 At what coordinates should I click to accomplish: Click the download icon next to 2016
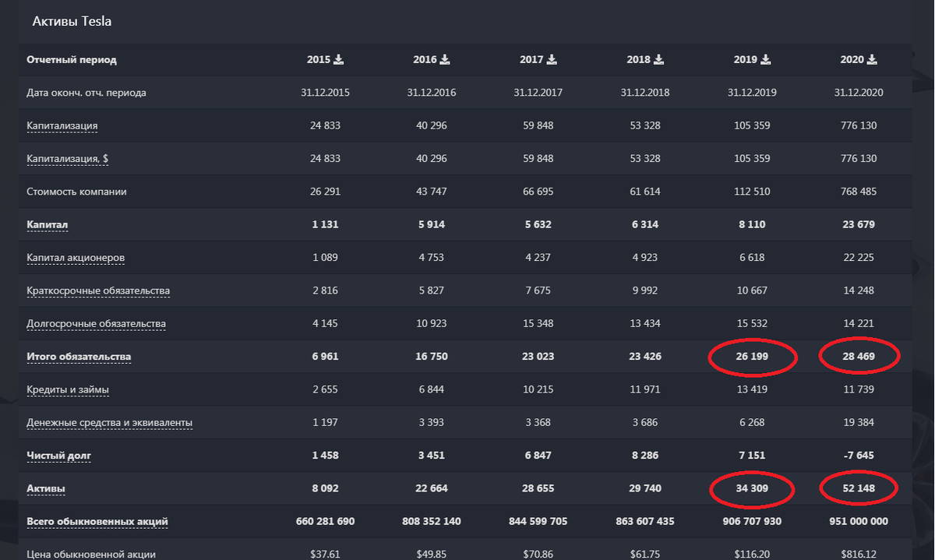click(x=445, y=59)
